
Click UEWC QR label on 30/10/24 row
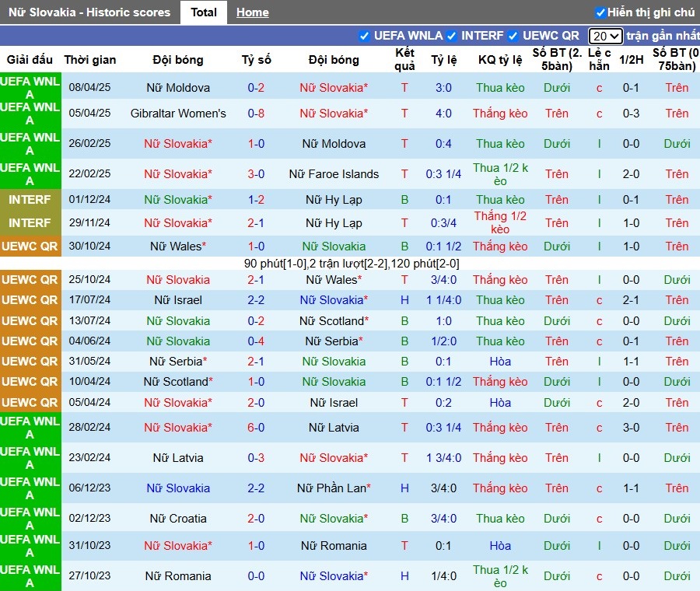click(x=30, y=247)
